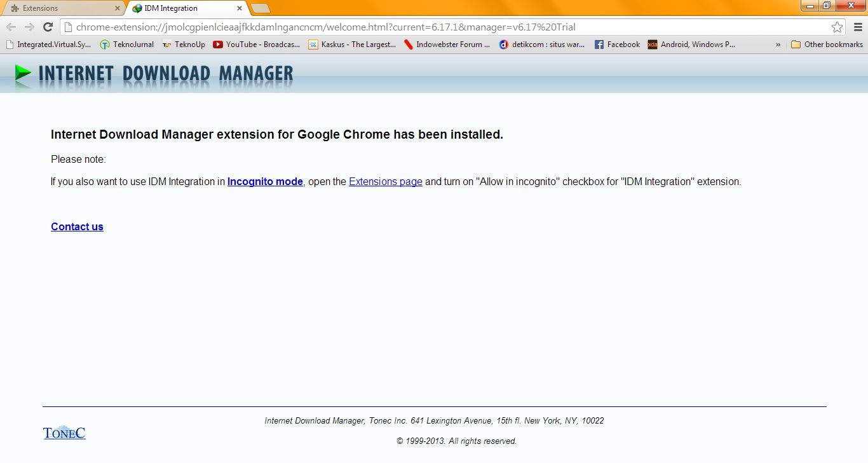This screenshot has height=463, width=868.
Task: Open the TeknoJurnal bookmark
Action: coord(127,45)
